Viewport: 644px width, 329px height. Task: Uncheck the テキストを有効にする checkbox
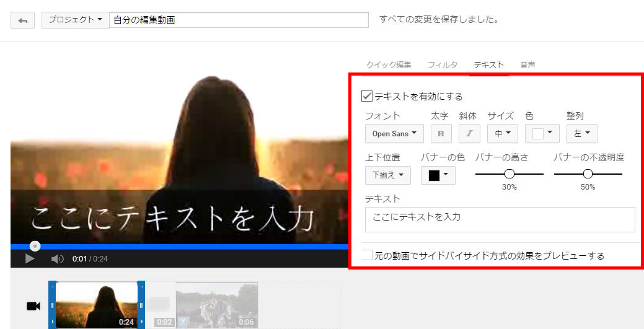[367, 96]
